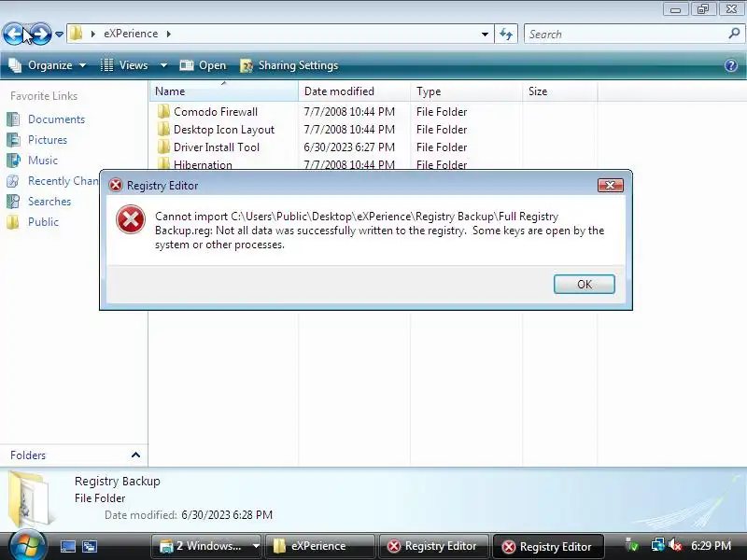Open the Views dropdown arrow
Image resolution: width=747 pixels, height=560 pixels.
[x=163, y=65]
